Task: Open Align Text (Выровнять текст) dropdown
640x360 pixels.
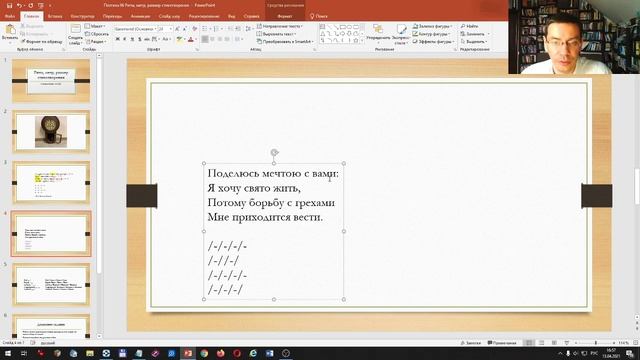Action: [x=277, y=34]
